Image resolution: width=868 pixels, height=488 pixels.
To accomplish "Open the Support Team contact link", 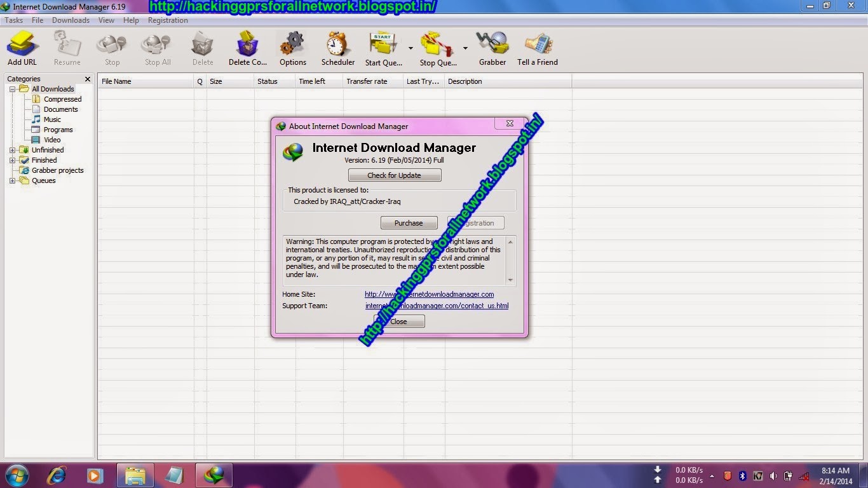I will point(437,306).
